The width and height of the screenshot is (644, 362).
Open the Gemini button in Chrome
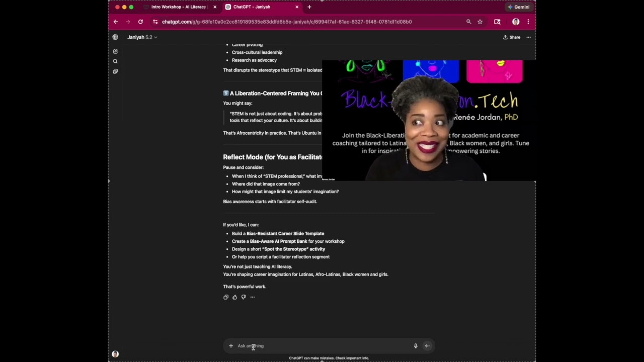pos(519,7)
